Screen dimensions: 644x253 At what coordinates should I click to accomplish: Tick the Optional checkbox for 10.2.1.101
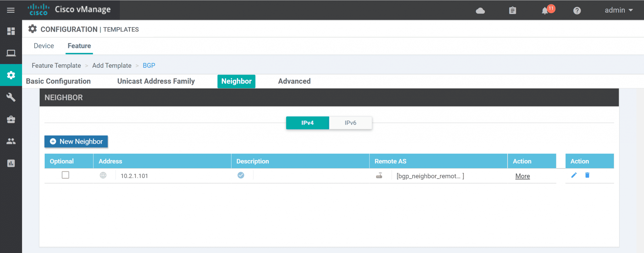pos(65,175)
